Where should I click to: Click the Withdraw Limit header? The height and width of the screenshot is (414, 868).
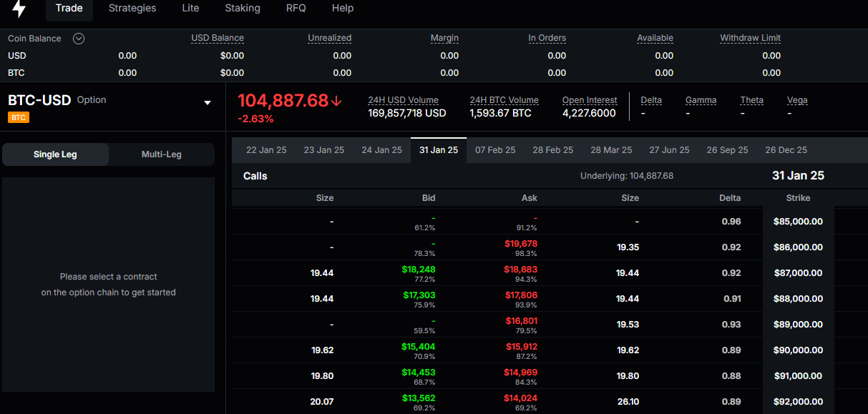coord(751,39)
